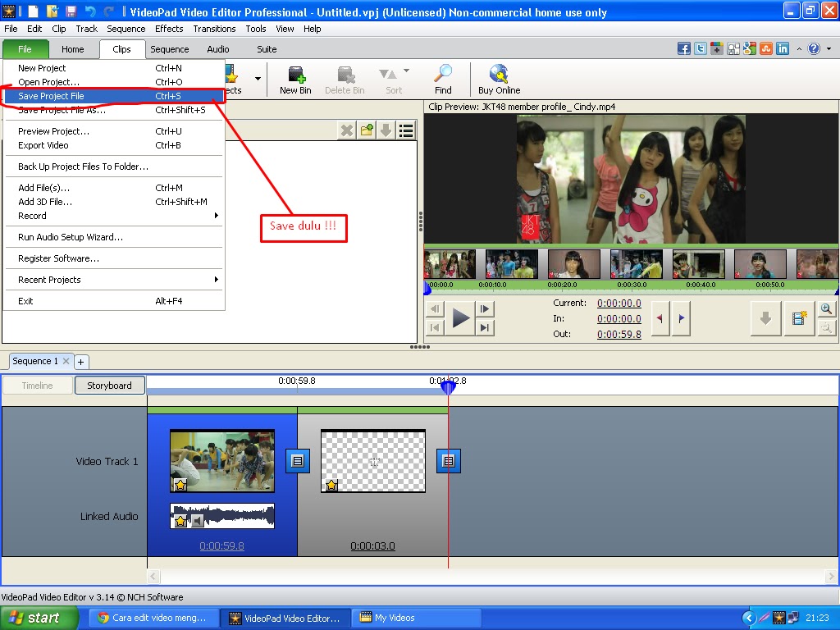This screenshot has height=630, width=840.
Task: Click the preview timeline start marker
Action: click(427, 288)
